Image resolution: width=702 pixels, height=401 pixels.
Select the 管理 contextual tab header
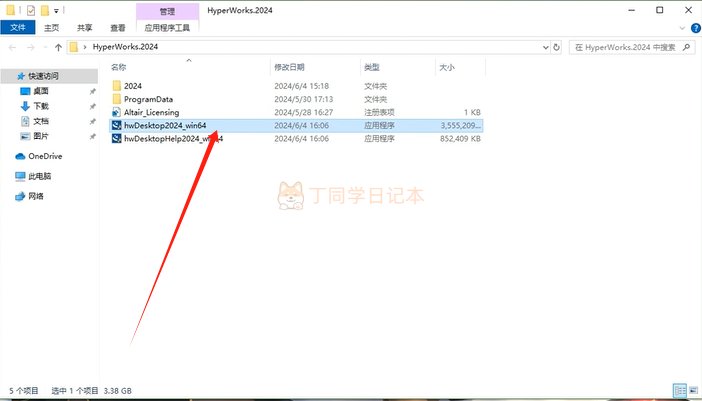click(167, 11)
